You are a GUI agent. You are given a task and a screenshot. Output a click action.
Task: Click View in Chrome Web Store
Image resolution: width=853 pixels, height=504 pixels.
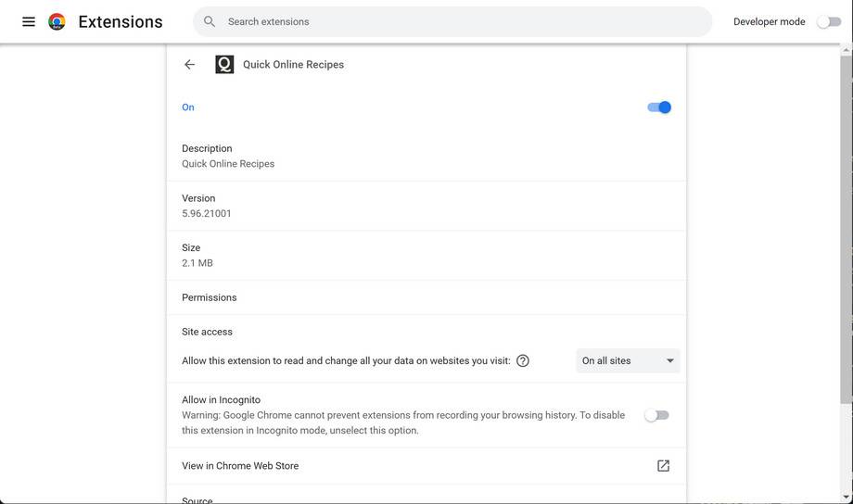pyautogui.click(x=240, y=466)
